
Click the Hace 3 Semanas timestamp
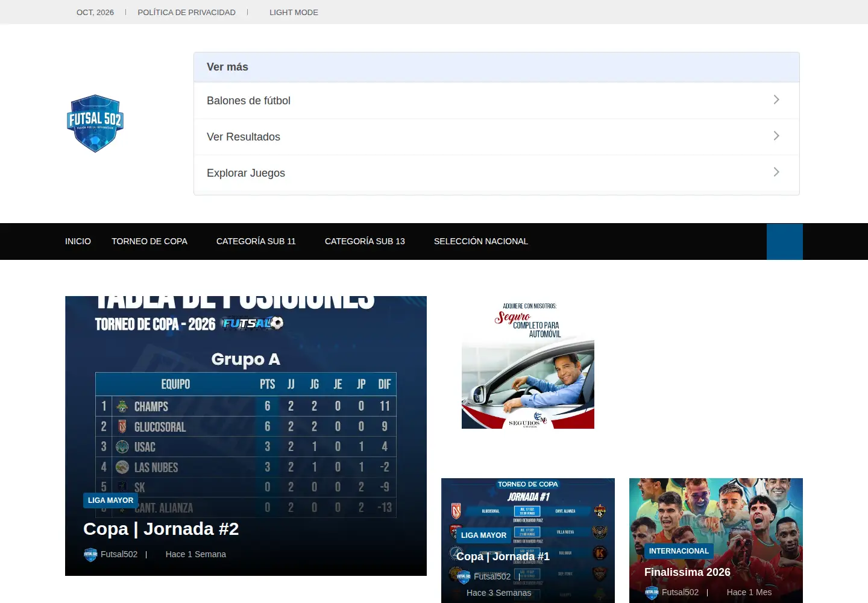[x=499, y=593]
